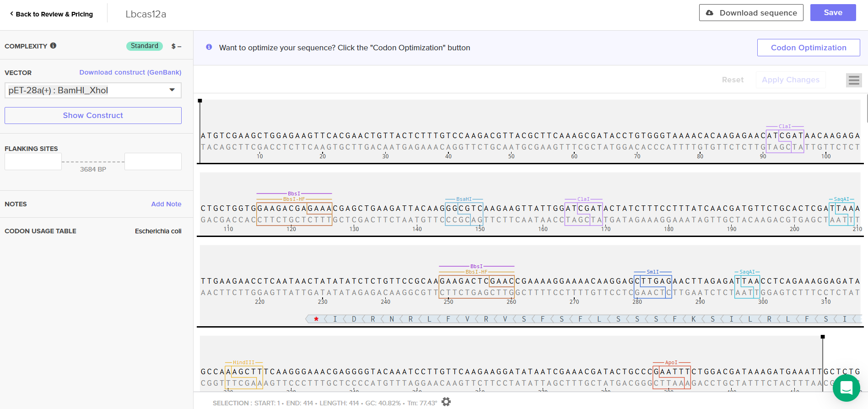Click the info icon beside optimization hint

click(209, 47)
